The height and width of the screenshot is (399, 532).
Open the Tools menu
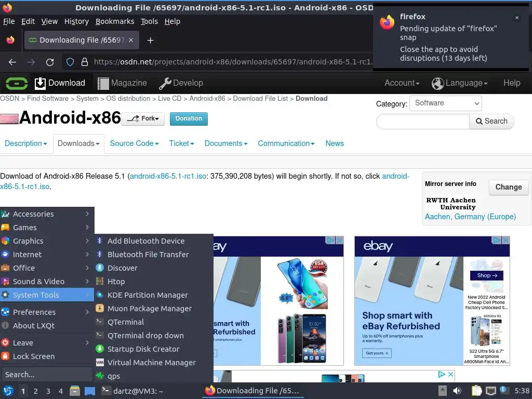pos(149,21)
